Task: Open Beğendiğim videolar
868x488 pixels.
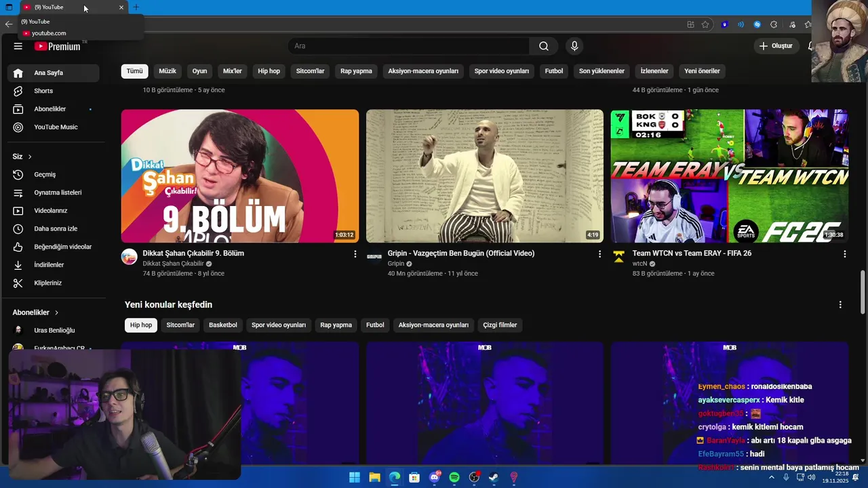Action: [x=54, y=247]
